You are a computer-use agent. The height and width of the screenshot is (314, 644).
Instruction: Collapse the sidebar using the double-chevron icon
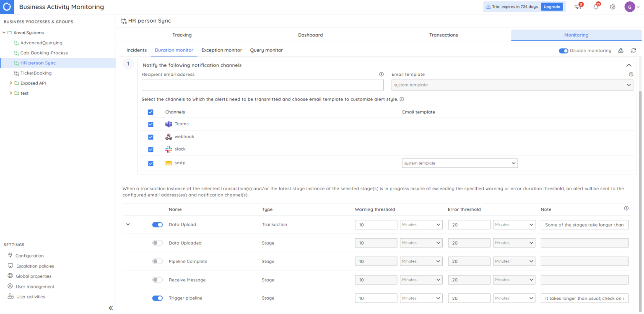(x=111, y=308)
